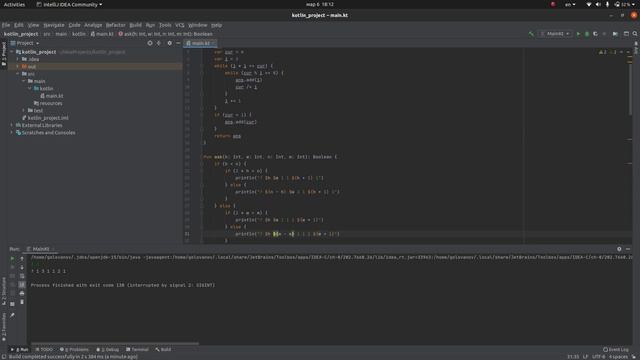Image resolution: width=640 pixels, height=360 pixels.
Task: Toggle soft-wrap icon in Run panel
Action: pos(22,276)
